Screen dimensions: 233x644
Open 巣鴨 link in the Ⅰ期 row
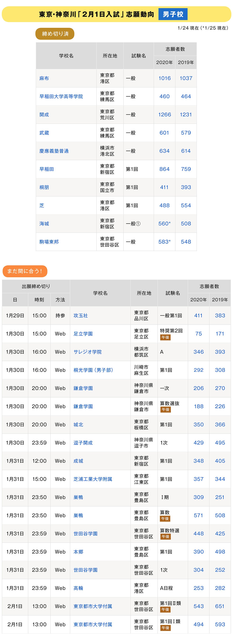click(x=78, y=497)
